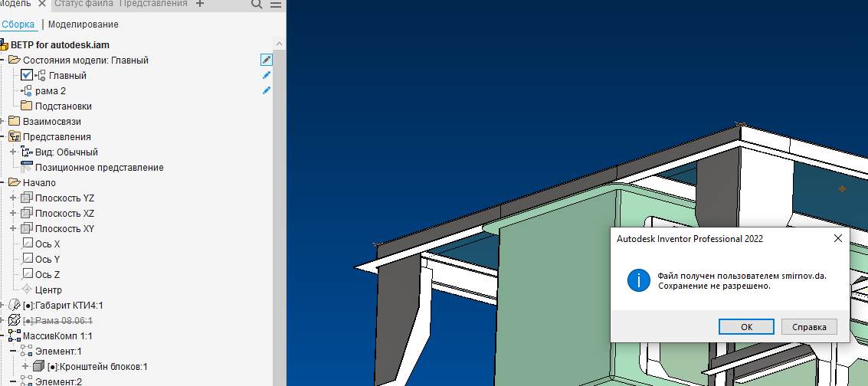Click the Габарит КТИ4:1 part icon
The image size is (868, 386).
(15, 306)
